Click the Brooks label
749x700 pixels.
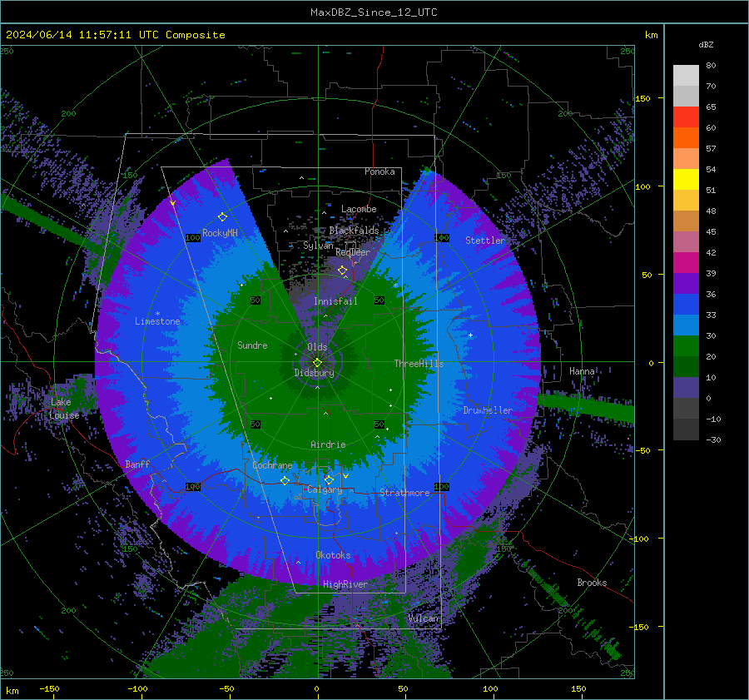point(592,583)
